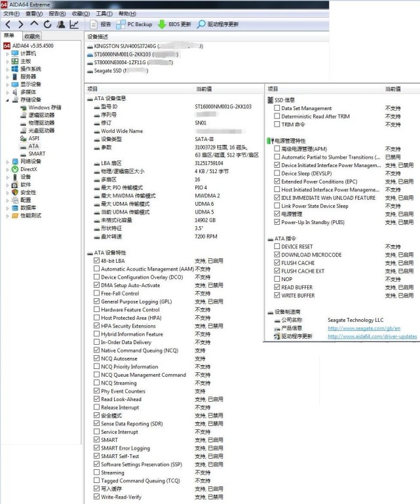Select the 安全性 tree node
The width and height of the screenshot is (420, 504).
pos(24,192)
